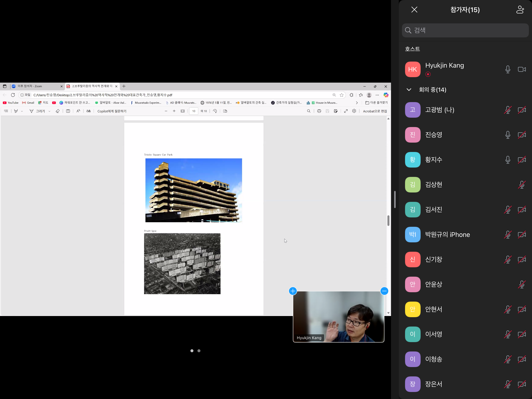Open the favorites list icon

point(361,95)
